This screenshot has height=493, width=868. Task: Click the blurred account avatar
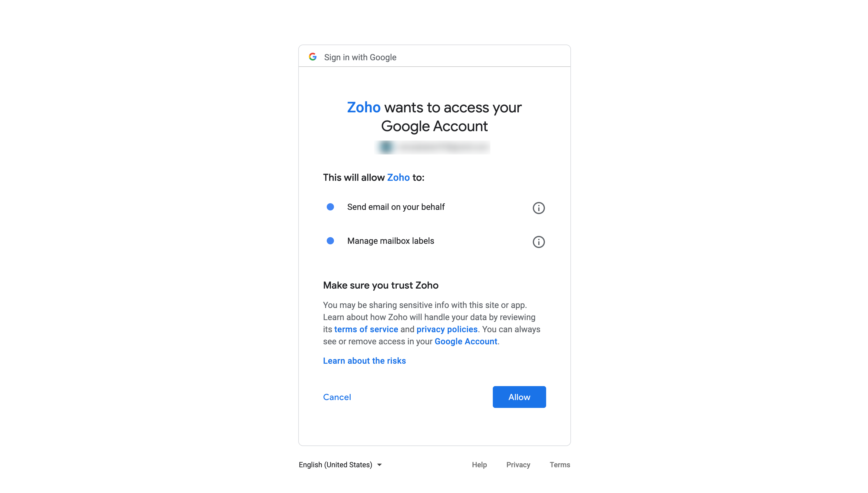click(x=386, y=147)
